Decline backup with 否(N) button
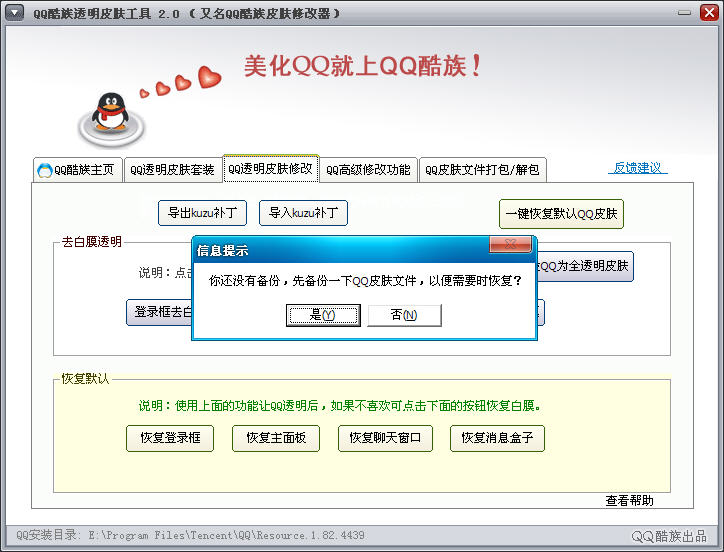Image resolution: width=724 pixels, height=552 pixels. click(x=404, y=315)
